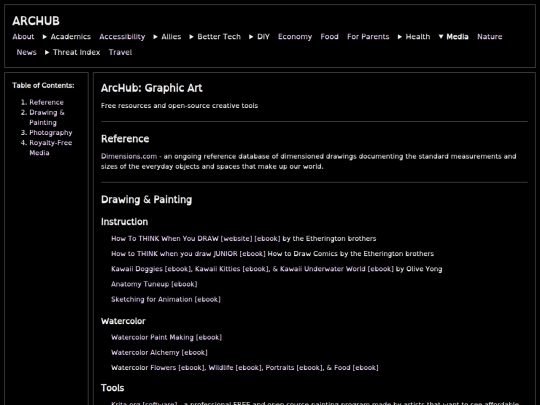This screenshot has height=405, width=540.
Task: Open Kawaii Underwater World [ebook] link
Action: [336, 269]
